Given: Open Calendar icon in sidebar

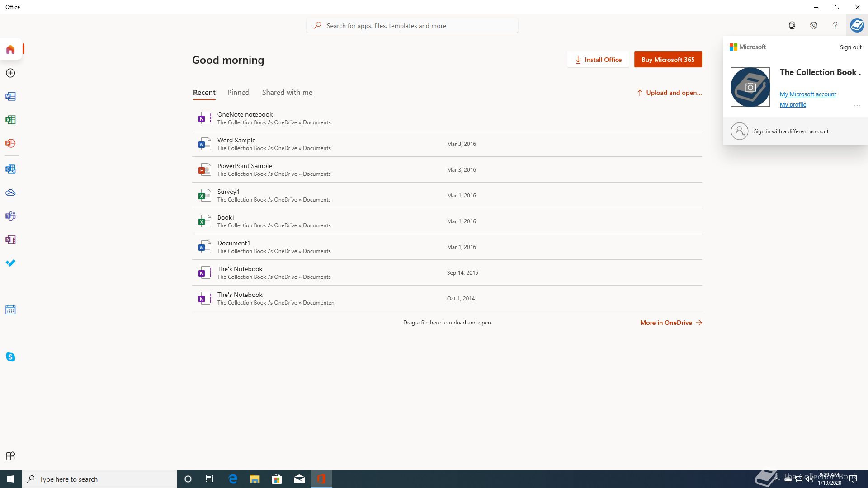Looking at the screenshot, I should click(10, 310).
